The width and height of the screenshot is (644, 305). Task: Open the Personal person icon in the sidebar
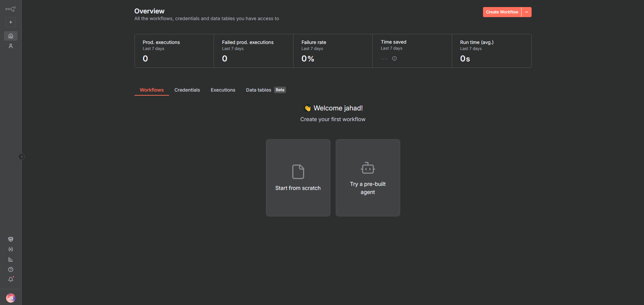click(x=11, y=46)
